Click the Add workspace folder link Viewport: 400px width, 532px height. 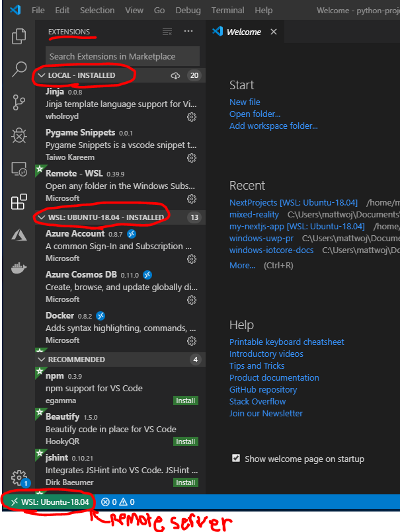pos(272,126)
